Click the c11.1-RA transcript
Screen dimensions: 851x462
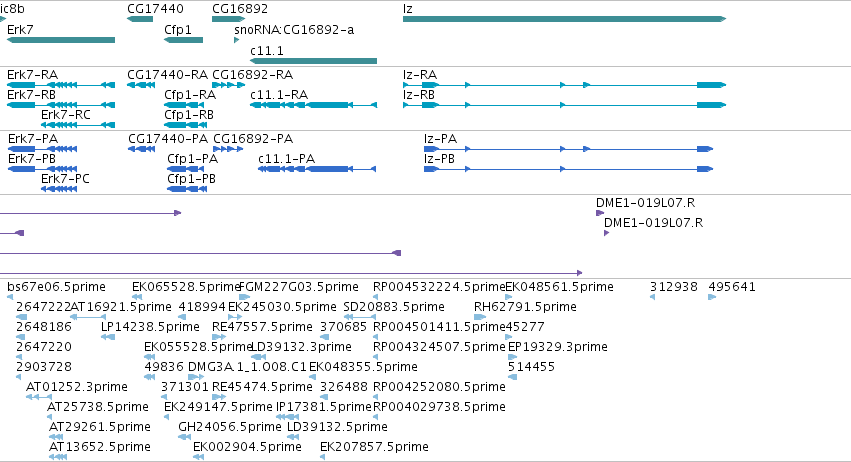(314, 105)
